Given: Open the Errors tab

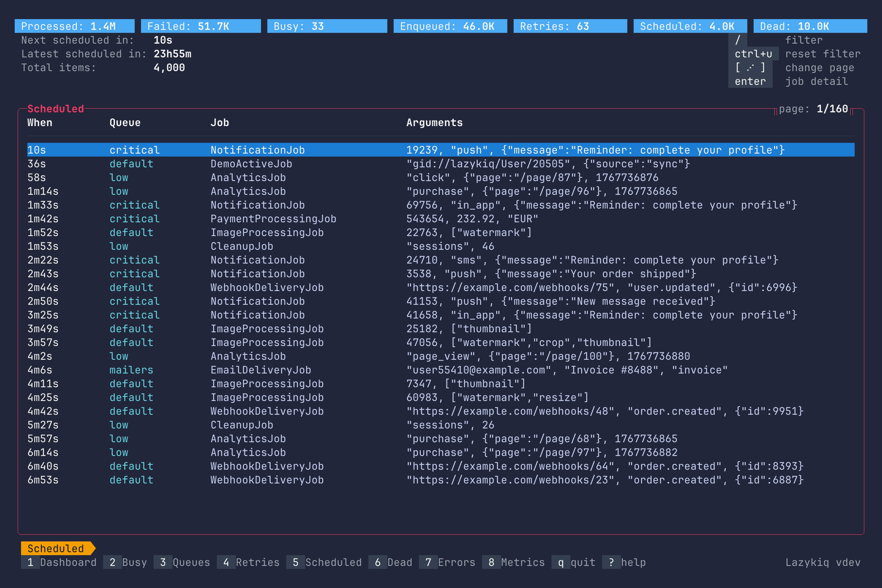Looking at the screenshot, I should coord(447,562).
